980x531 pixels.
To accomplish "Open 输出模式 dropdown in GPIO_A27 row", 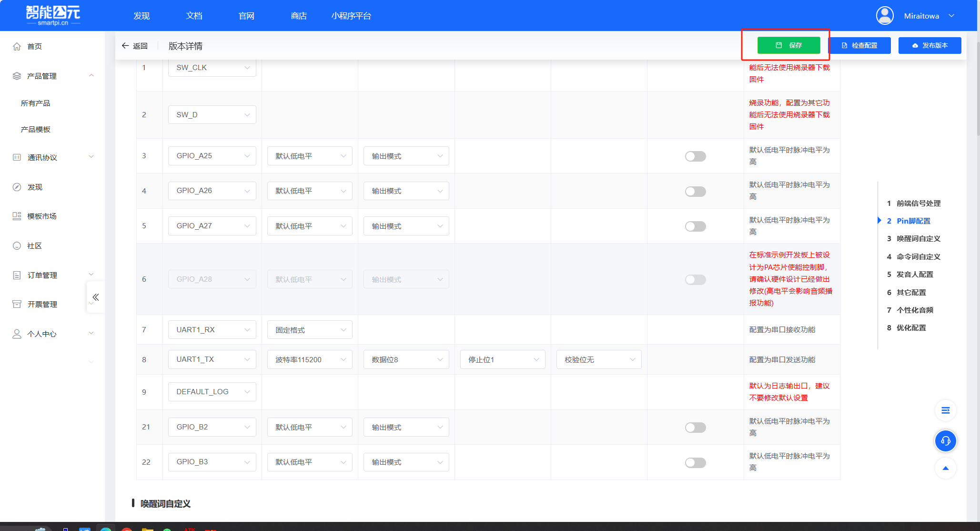I will click(x=406, y=226).
